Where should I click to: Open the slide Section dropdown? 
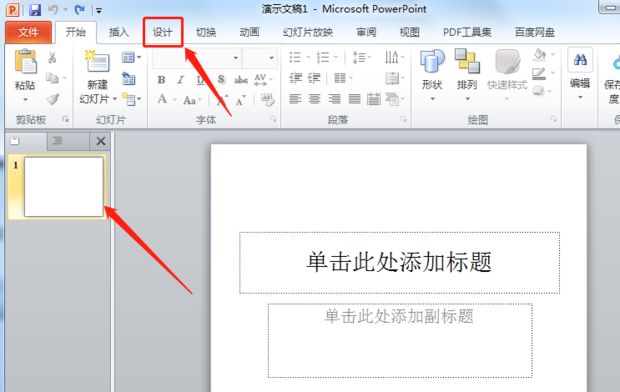click(131, 99)
